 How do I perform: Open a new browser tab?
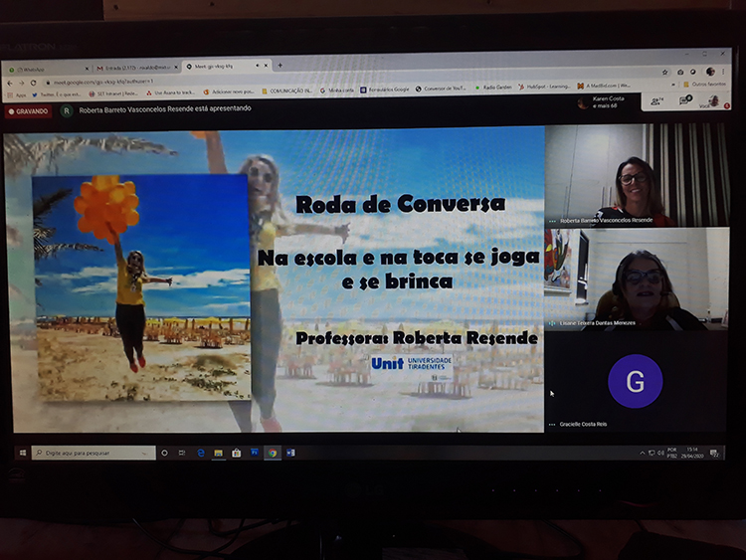[x=280, y=66]
